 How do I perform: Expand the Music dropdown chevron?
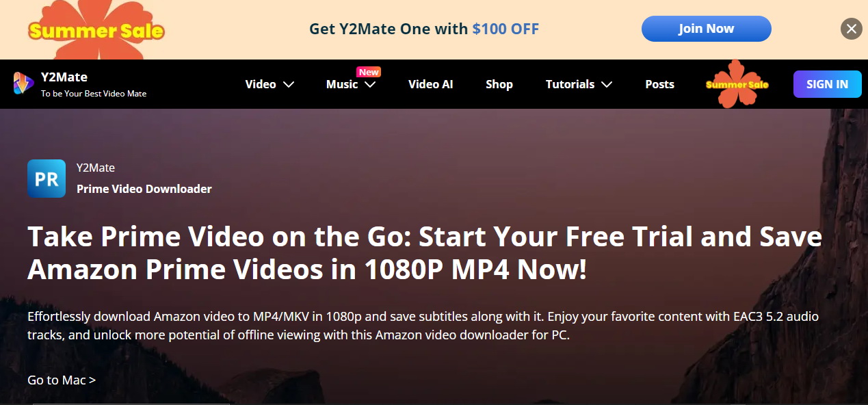pyautogui.click(x=370, y=84)
